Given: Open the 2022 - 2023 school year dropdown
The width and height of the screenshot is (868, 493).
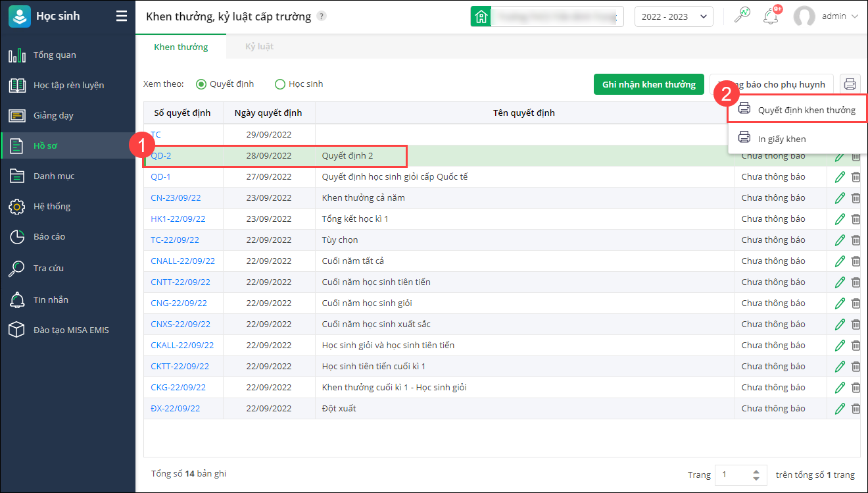Looking at the screenshot, I should [x=674, y=16].
